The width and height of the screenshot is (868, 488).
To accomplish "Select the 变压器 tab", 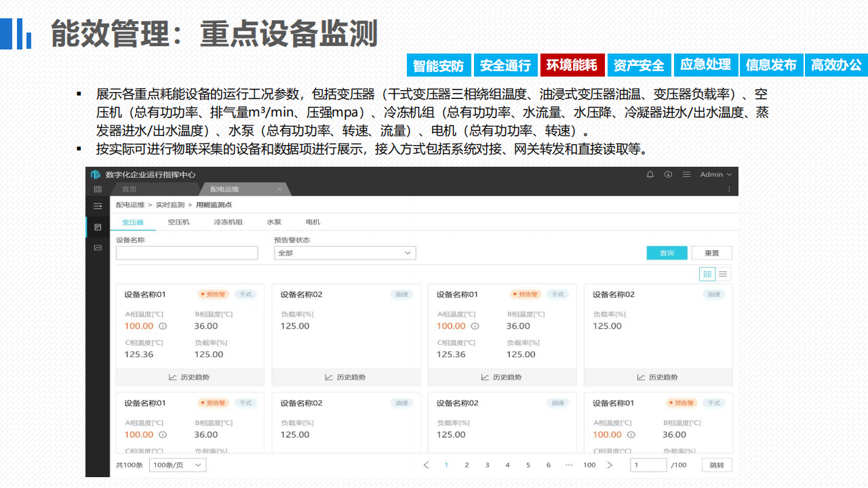I will coord(133,222).
